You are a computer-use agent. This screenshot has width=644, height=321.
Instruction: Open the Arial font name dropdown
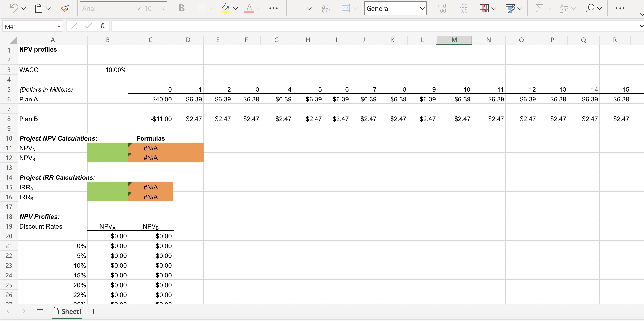138,9
